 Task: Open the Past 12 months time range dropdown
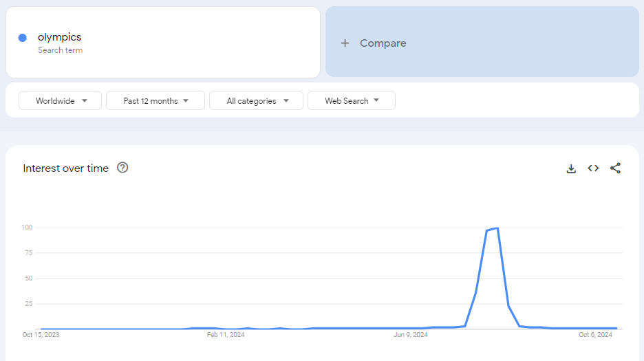pos(155,101)
